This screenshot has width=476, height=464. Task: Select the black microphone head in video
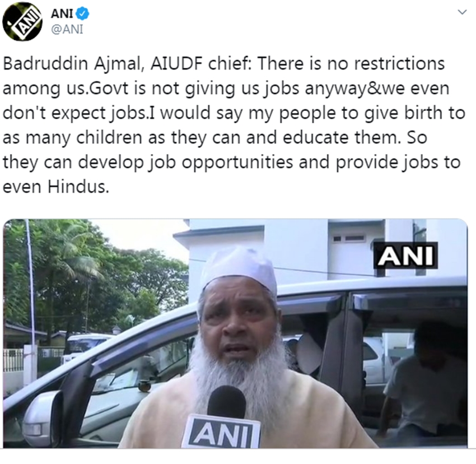pyautogui.click(x=227, y=402)
